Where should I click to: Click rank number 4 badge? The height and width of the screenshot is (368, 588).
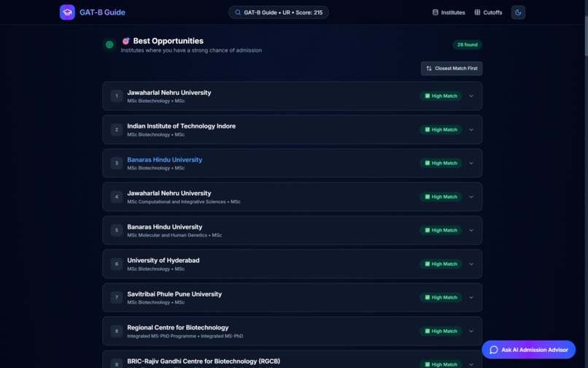click(117, 196)
